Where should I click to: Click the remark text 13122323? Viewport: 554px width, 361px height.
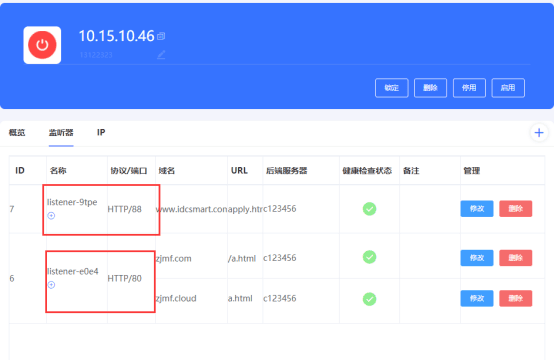click(x=96, y=55)
